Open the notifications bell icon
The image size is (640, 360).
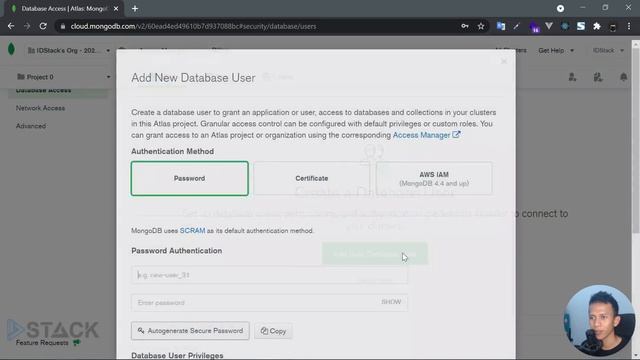tap(623, 77)
